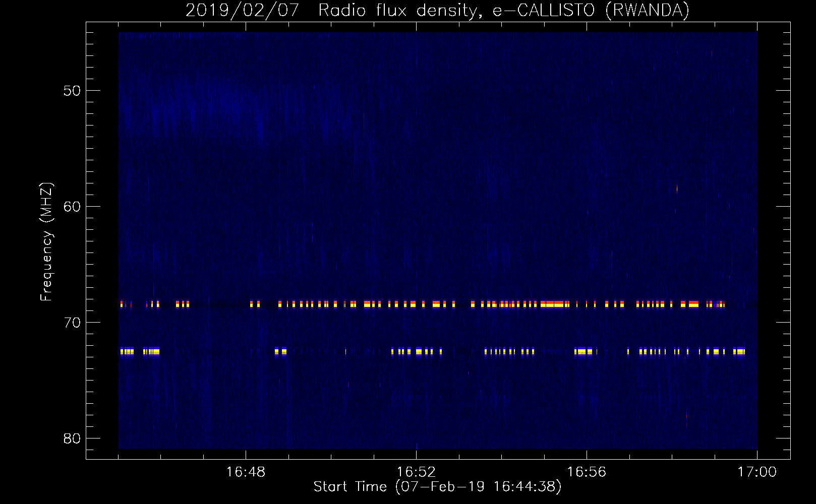The image size is (816, 504).
Task: Click the 17:00 time tick label
Action: (757, 472)
